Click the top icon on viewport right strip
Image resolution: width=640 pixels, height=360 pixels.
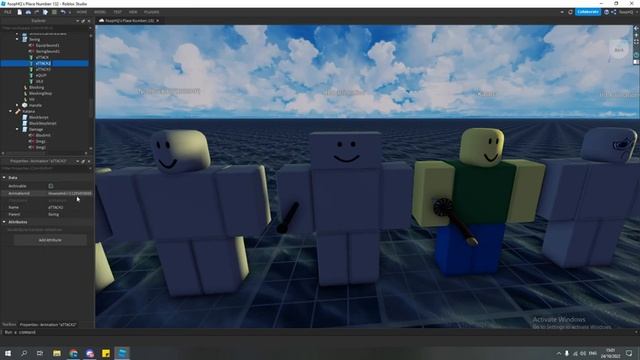tap(636, 28)
